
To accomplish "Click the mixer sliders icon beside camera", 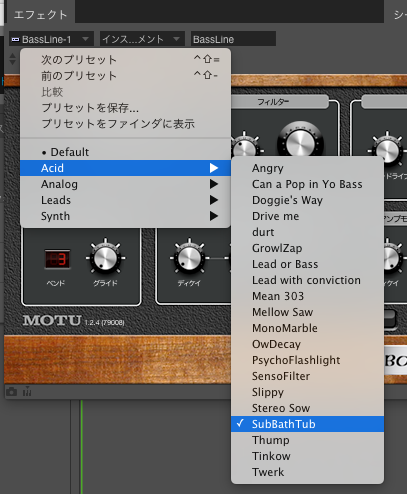I will pos(27,391).
